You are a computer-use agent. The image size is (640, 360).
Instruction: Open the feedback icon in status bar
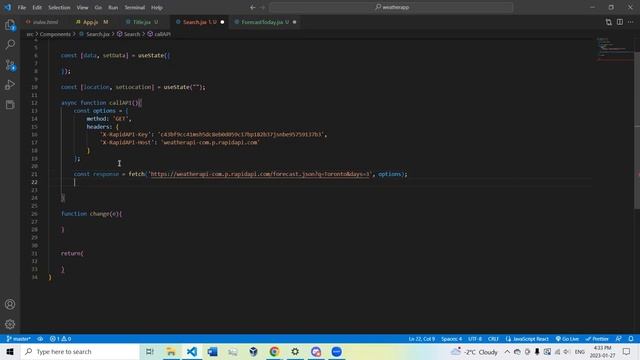[619, 339]
